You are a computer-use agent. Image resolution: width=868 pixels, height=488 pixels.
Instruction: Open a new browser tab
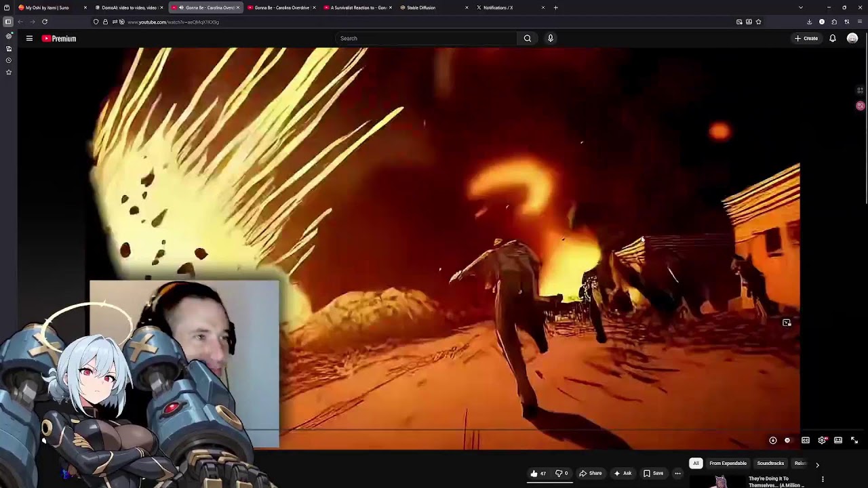[x=555, y=7]
